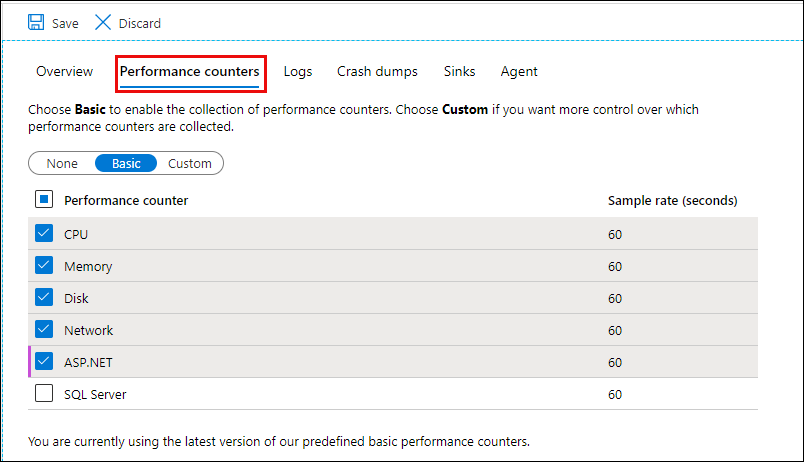Uncheck the Network counter checkbox
Image resolution: width=804 pixels, height=462 pixels.
[x=44, y=330]
